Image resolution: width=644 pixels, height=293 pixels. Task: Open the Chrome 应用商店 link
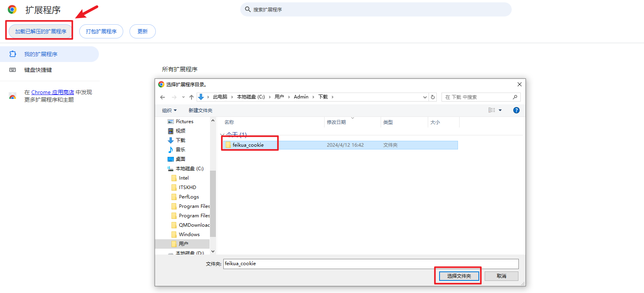coord(53,92)
